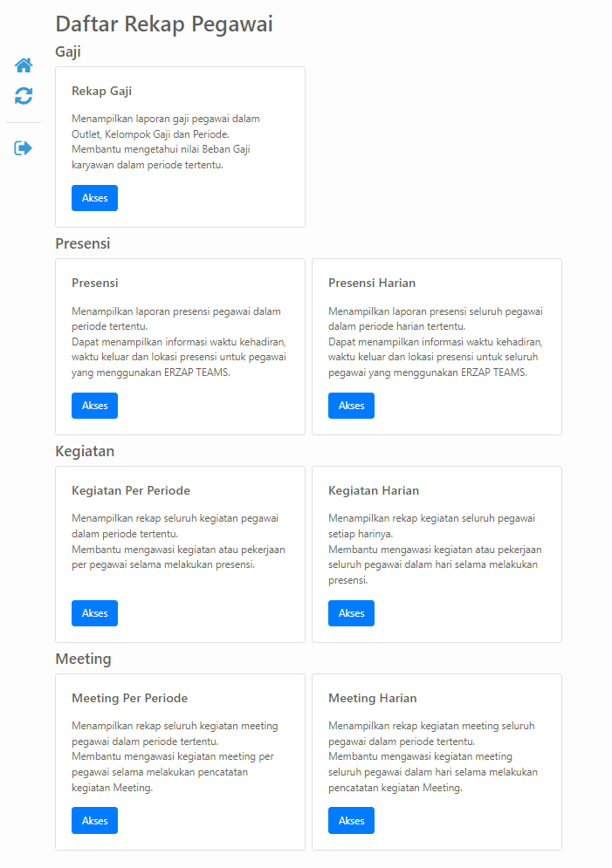Click the Daftar Rekap Pegawai page title
The width and height of the screenshot is (612, 868).
pyautogui.click(x=164, y=24)
